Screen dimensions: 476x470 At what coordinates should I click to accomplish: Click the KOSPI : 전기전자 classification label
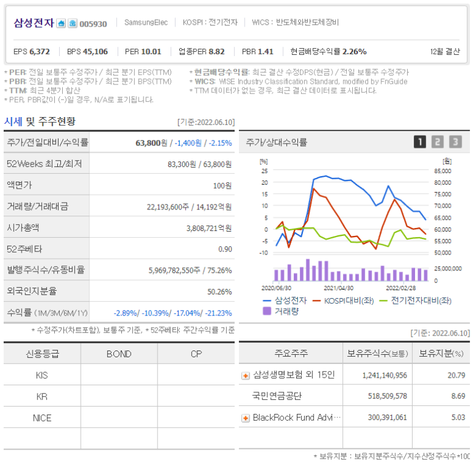coord(210,22)
